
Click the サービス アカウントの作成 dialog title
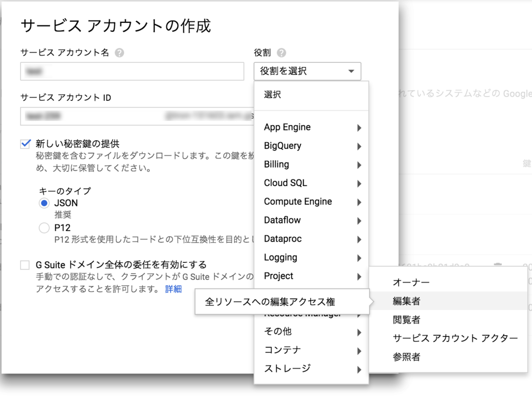116,26
